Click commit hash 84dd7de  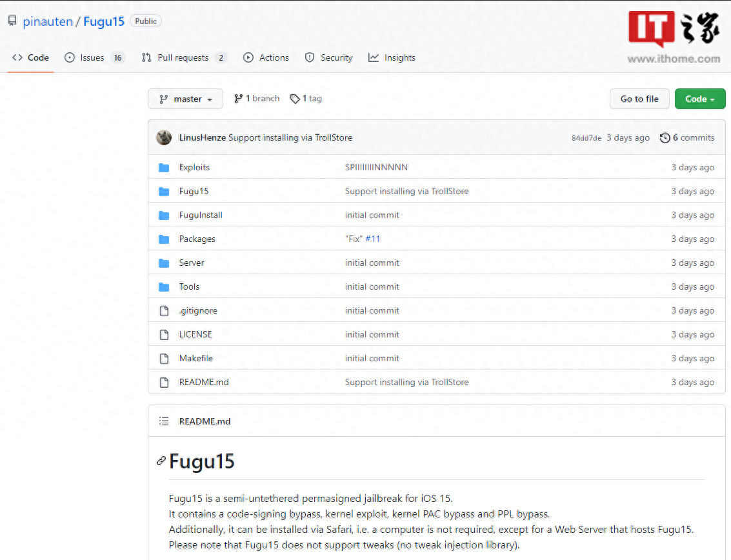click(586, 138)
